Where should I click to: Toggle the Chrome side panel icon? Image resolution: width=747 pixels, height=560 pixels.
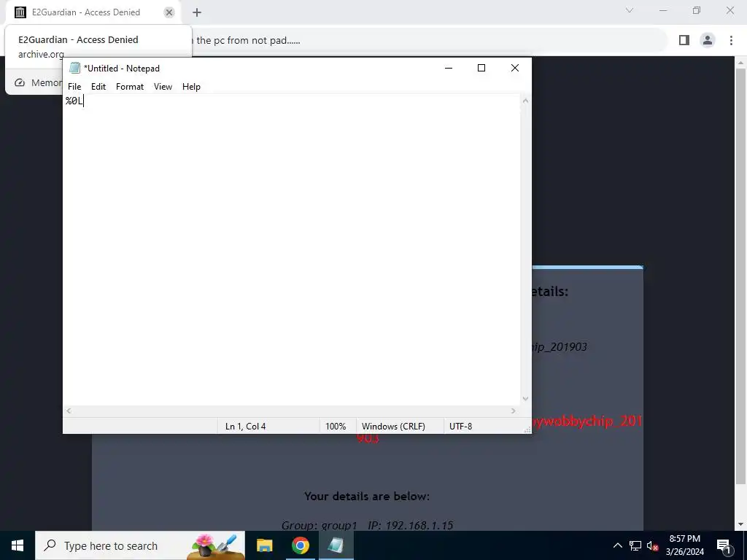tap(684, 41)
